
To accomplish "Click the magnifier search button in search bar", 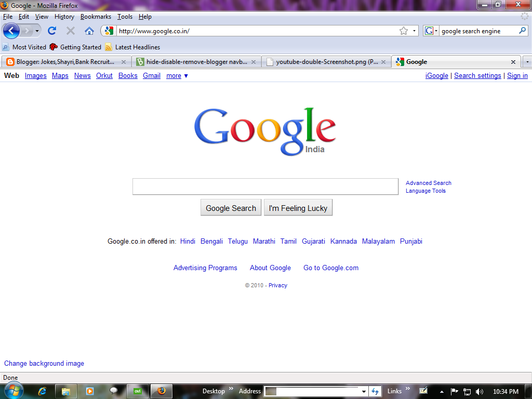I will click(x=523, y=31).
